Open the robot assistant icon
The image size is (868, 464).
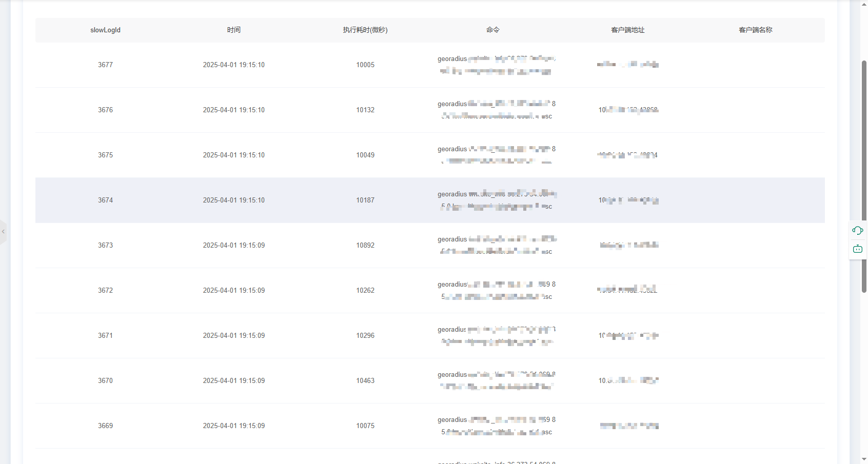tap(857, 249)
